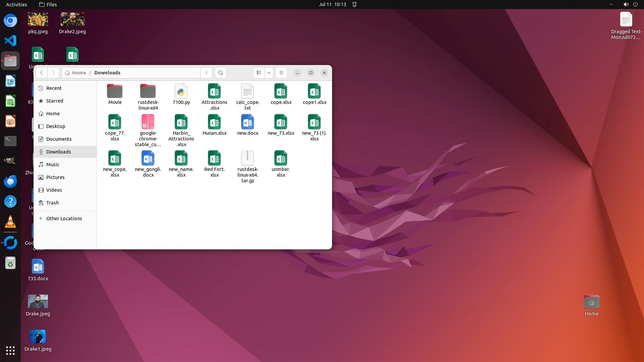644x362 pixels.
Task: Go back with the back arrow button
Action: point(42,73)
